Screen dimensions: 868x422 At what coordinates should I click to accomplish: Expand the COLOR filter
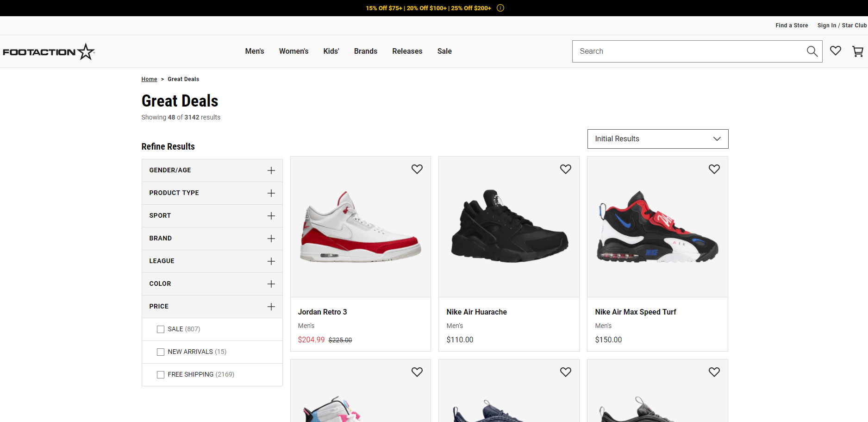212,284
